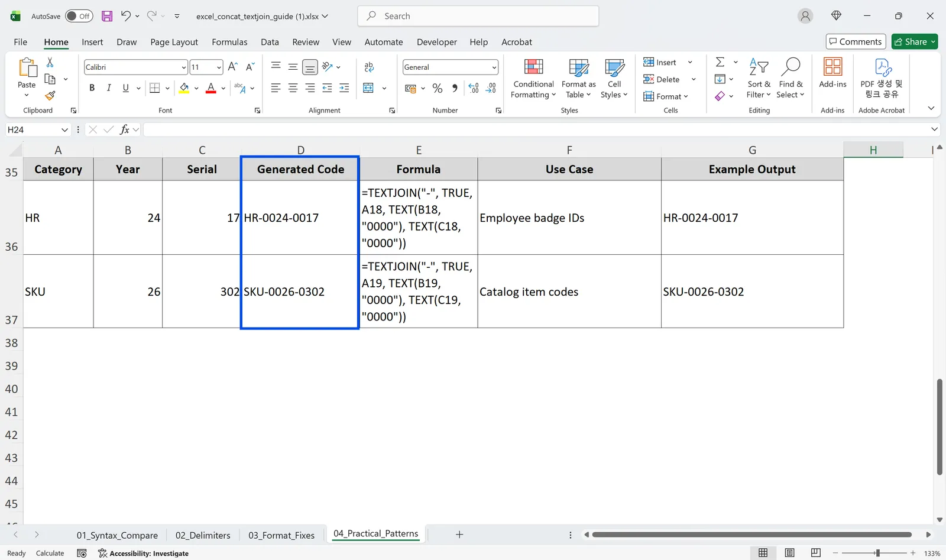The width and height of the screenshot is (946, 560).
Task: Open Sort & Filter menu
Action: [x=759, y=79]
